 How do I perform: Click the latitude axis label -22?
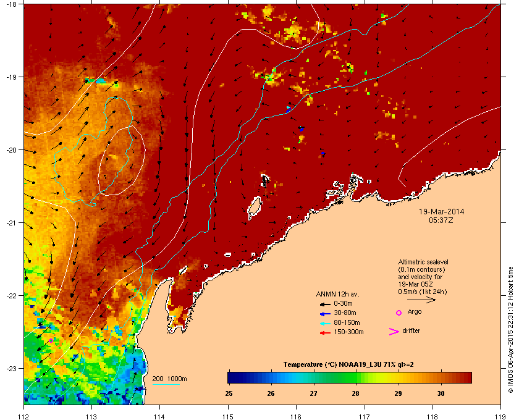click(11, 295)
